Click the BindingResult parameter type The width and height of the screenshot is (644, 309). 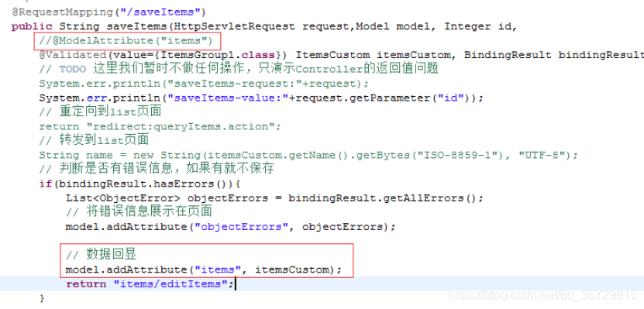(508, 55)
